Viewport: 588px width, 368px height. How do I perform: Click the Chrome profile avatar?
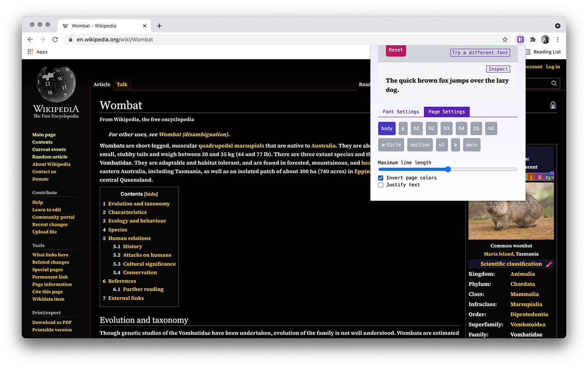tap(545, 40)
